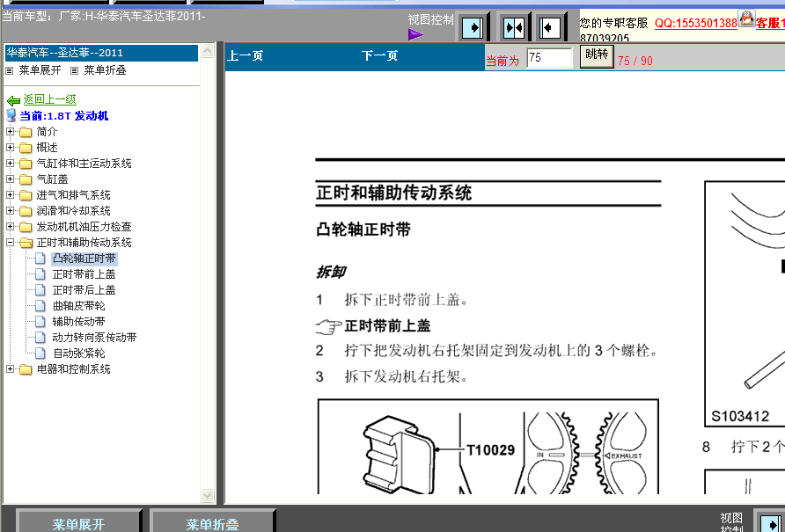The height and width of the screenshot is (532, 785).
Task: Click the sidebar 菜单展开 text link
Action: click(40, 70)
